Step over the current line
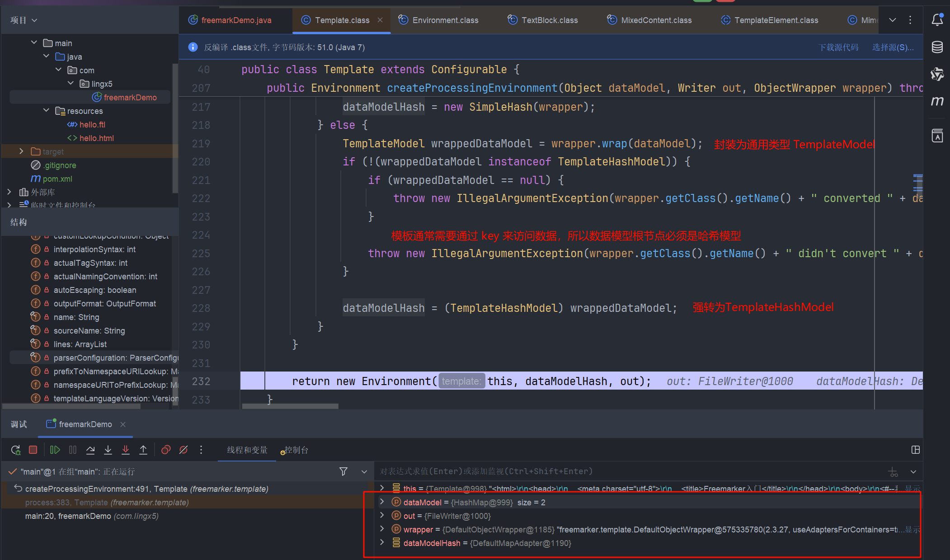 click(90, 450)
